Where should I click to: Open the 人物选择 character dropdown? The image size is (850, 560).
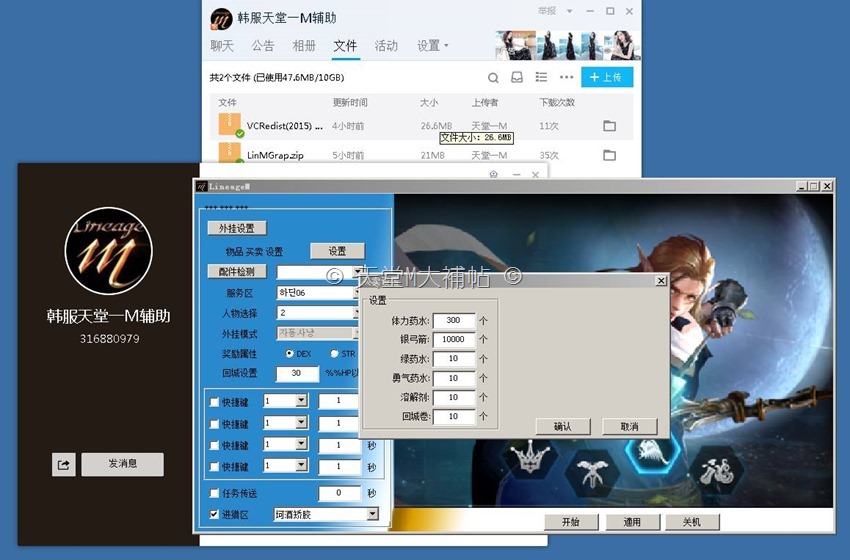point(318,313)
